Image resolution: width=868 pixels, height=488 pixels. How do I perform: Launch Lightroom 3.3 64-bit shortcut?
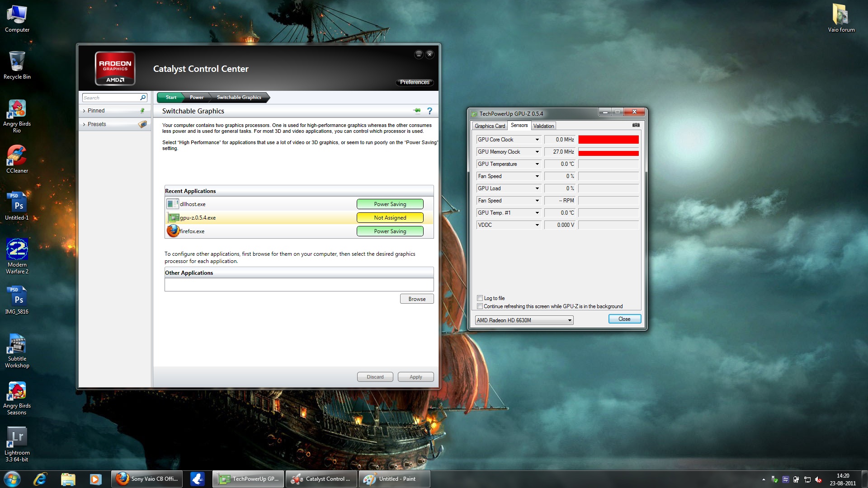tap(17, 445)
